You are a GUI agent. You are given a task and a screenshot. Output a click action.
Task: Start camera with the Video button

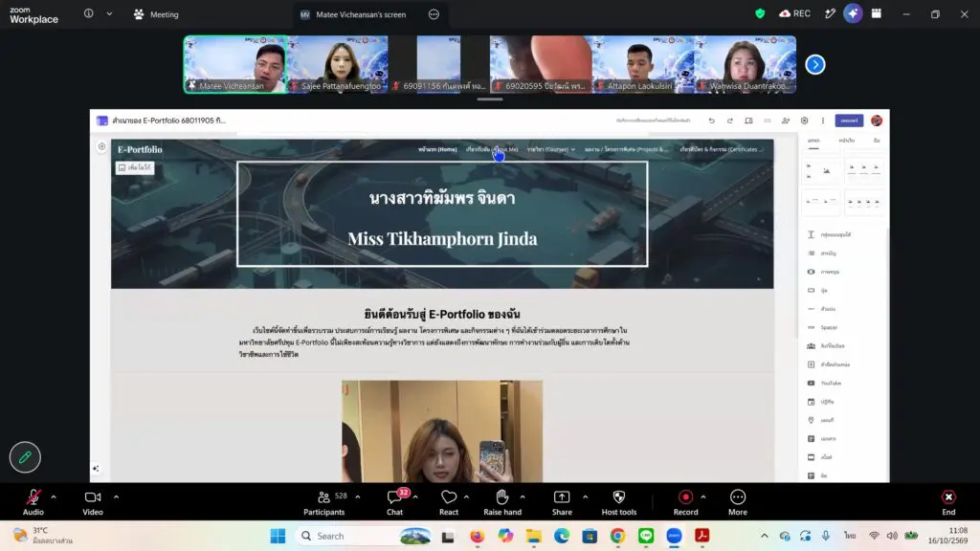tap(93, 501)
